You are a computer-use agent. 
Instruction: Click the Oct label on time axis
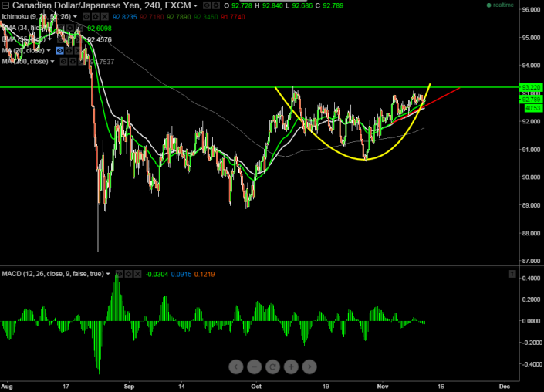[256, 387]
